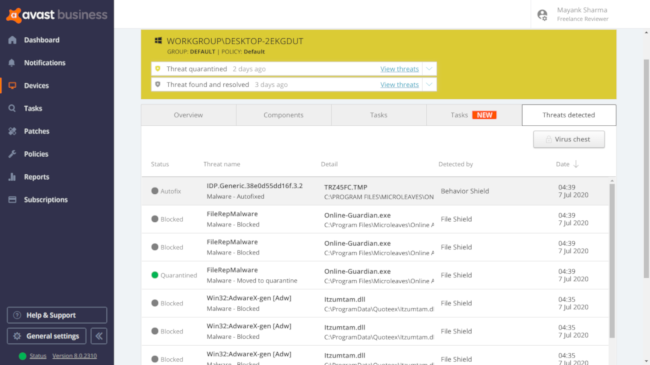Click the threats table scrollbar

point(612,260)
